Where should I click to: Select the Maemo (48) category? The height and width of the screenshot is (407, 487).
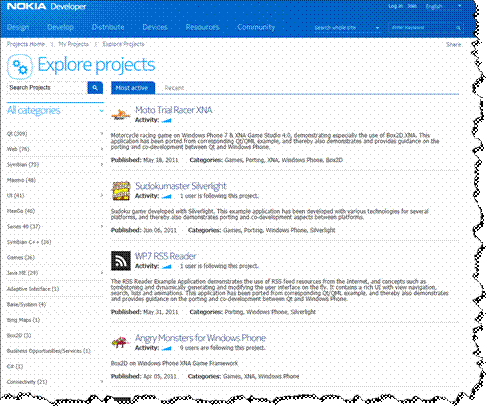tap(21, 180)
